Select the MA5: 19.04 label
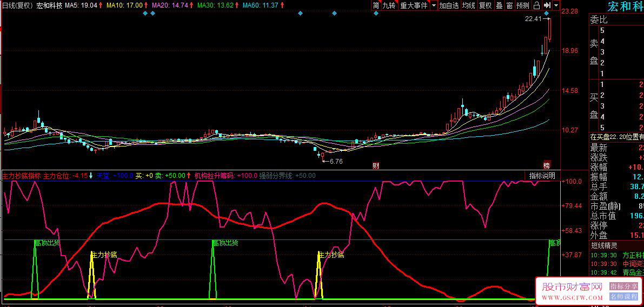Screen dimensions: 644x307 point(82,6)
